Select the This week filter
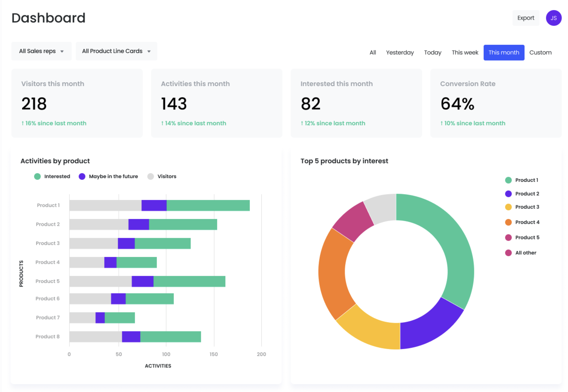The width and height of the screenshot is (568, 392). point(465,53)
